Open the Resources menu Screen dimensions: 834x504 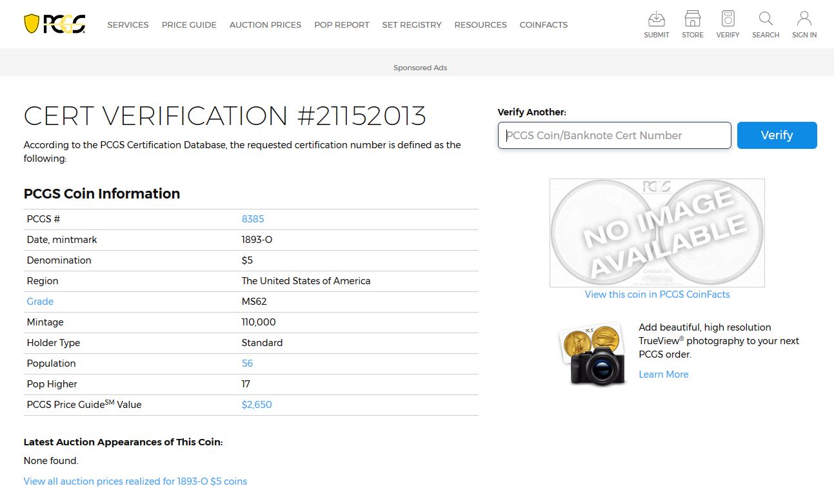(481, 24)
